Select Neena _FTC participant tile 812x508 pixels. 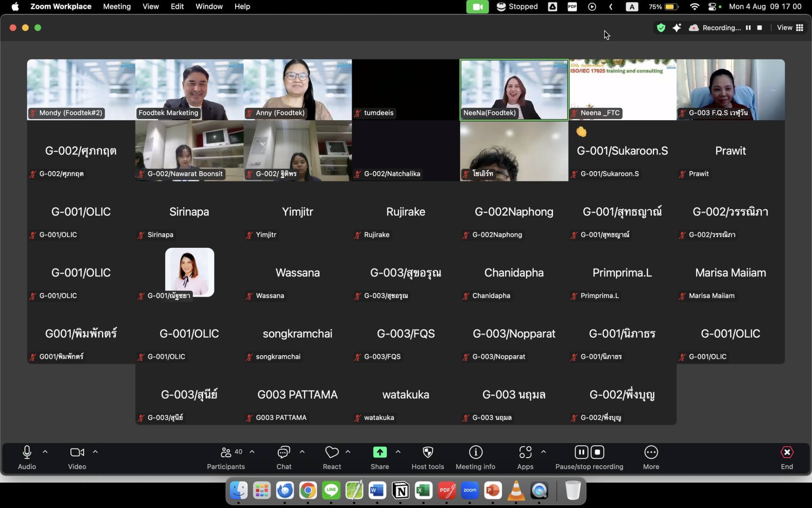[x=623, y=90]
